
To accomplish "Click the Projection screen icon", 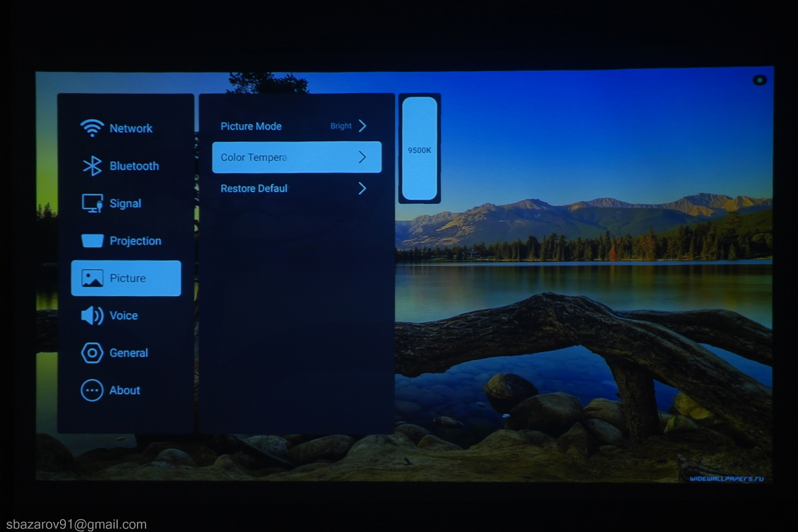I will 92,241.
